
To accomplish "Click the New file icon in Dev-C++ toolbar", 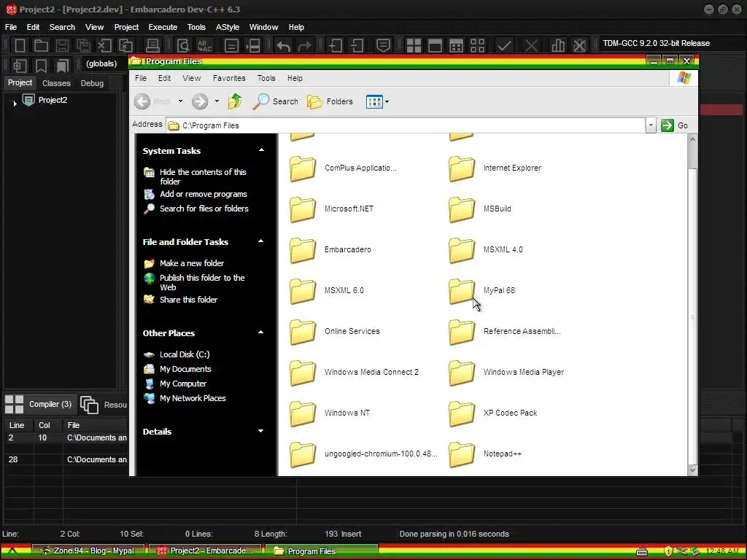I will click(20, 46).
